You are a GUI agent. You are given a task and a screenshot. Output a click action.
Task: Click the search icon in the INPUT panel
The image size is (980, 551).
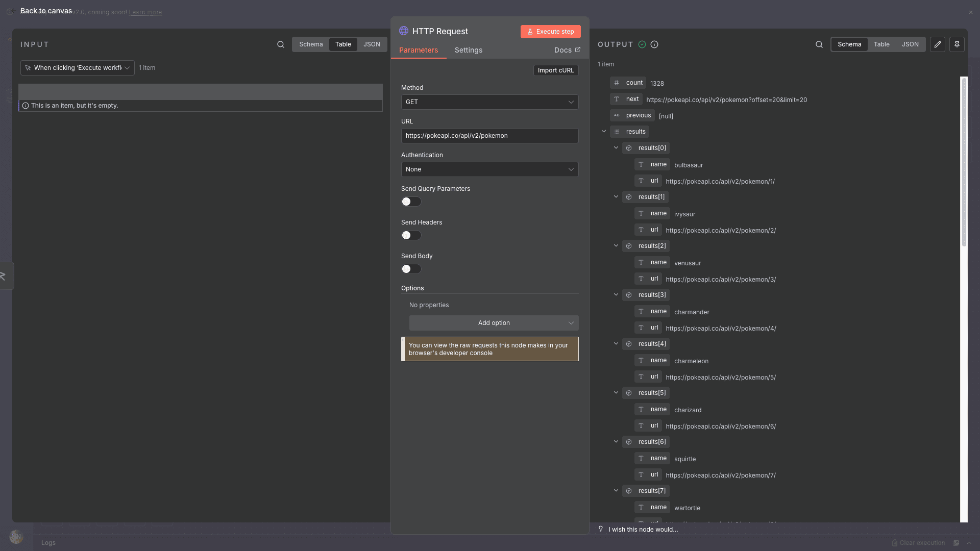[281, 44]
